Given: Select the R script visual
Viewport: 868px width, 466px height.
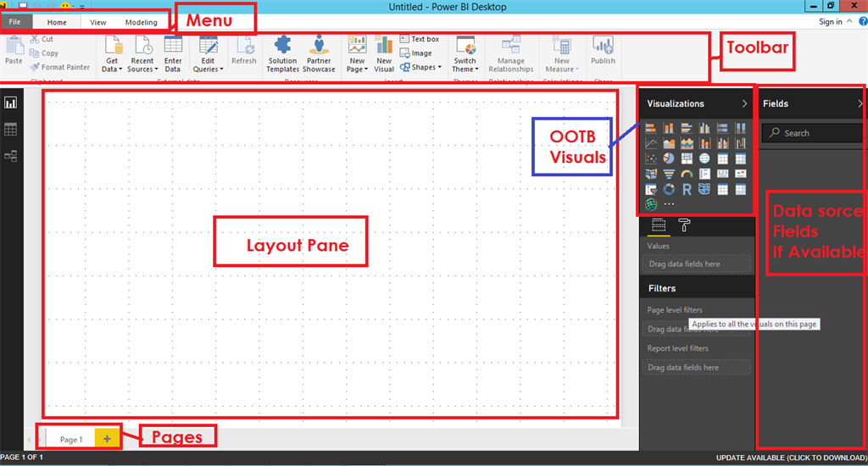Looking at the screenshot, I should (x=687, y=190).
